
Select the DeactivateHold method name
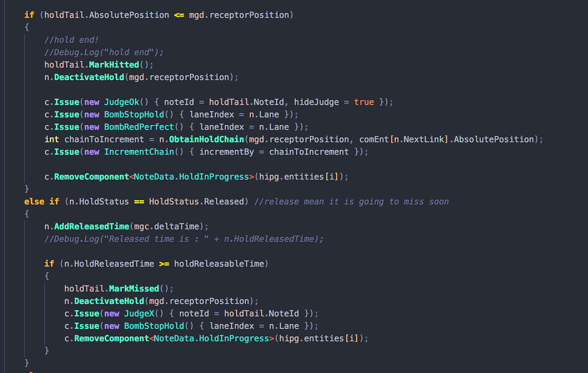tap(89, 77)
